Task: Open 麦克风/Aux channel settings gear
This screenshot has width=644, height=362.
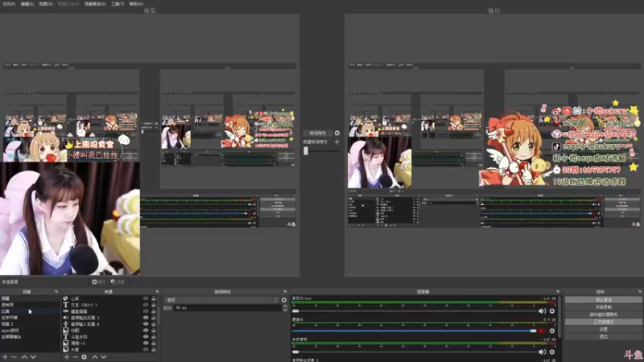Action: pos(552,311)
